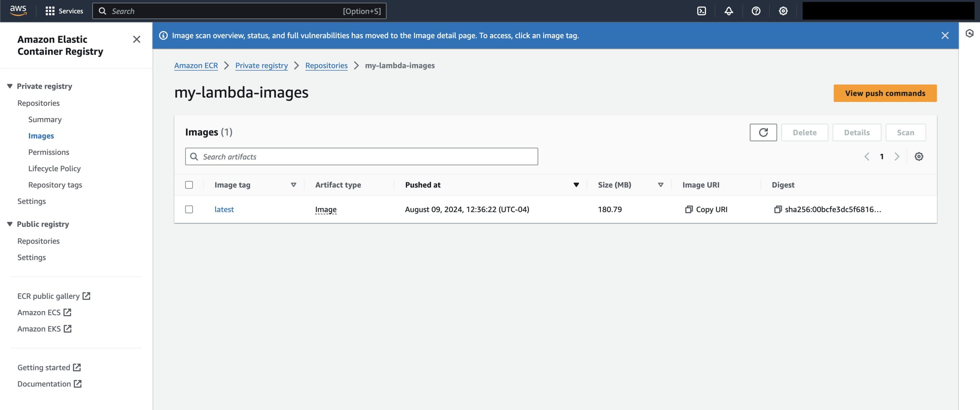Click the Delete button

(804, 133)
